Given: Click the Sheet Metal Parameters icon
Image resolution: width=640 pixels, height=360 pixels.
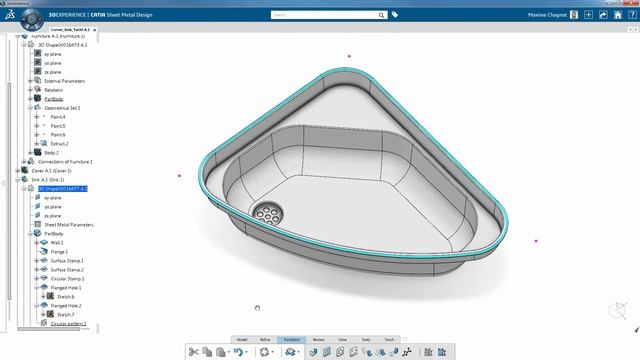Looking at the screenshot, I should tap(38, 224).
